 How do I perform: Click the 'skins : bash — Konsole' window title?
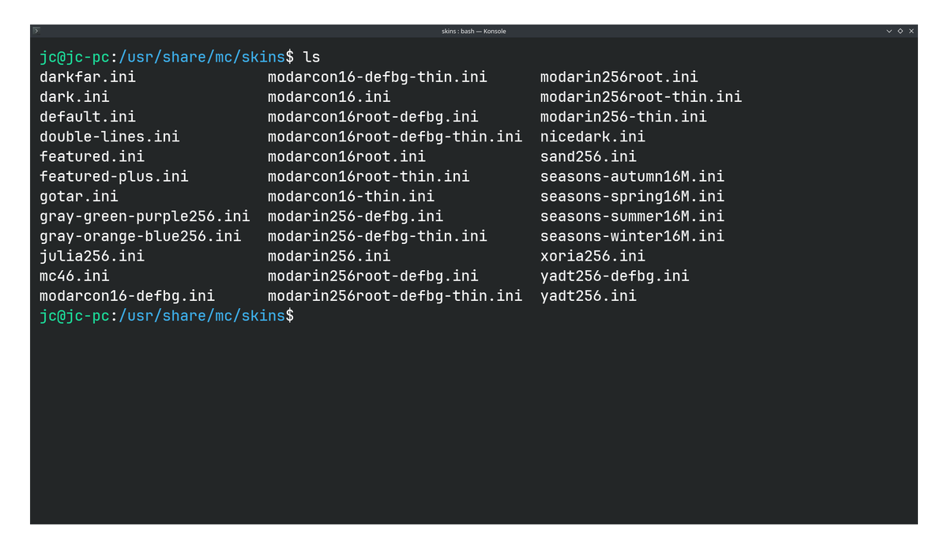pos(473,31)
